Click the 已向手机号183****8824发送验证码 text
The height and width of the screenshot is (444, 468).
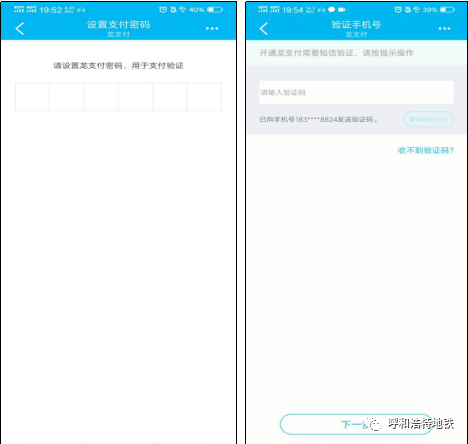click(319, 119)
